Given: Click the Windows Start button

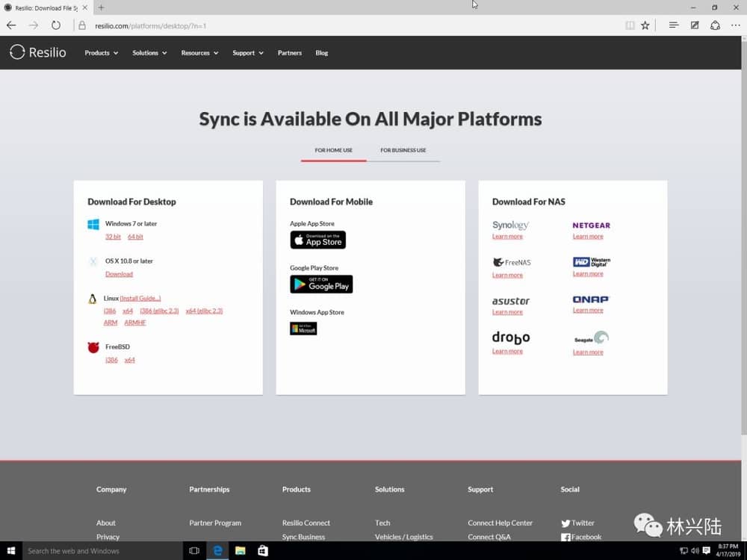Looking at the screenshot, I should click(x=11, y=551).
